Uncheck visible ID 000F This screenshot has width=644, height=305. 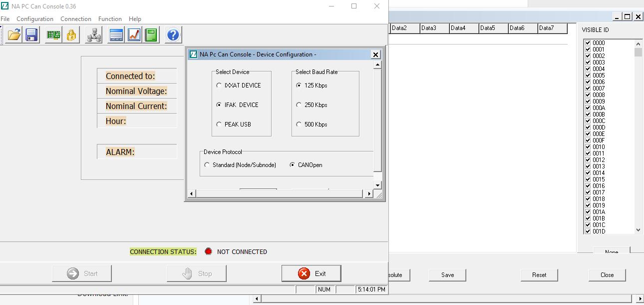[588, 140]
